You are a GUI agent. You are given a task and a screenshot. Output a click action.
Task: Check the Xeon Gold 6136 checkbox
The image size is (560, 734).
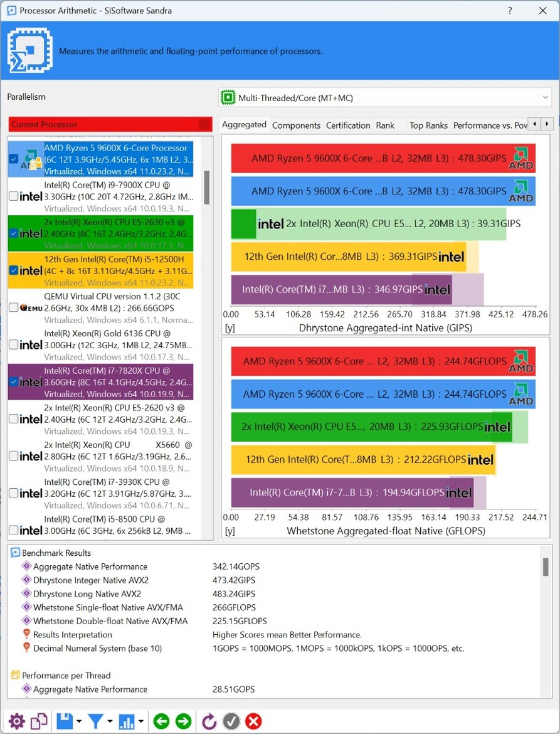click(x=14, y=344)
